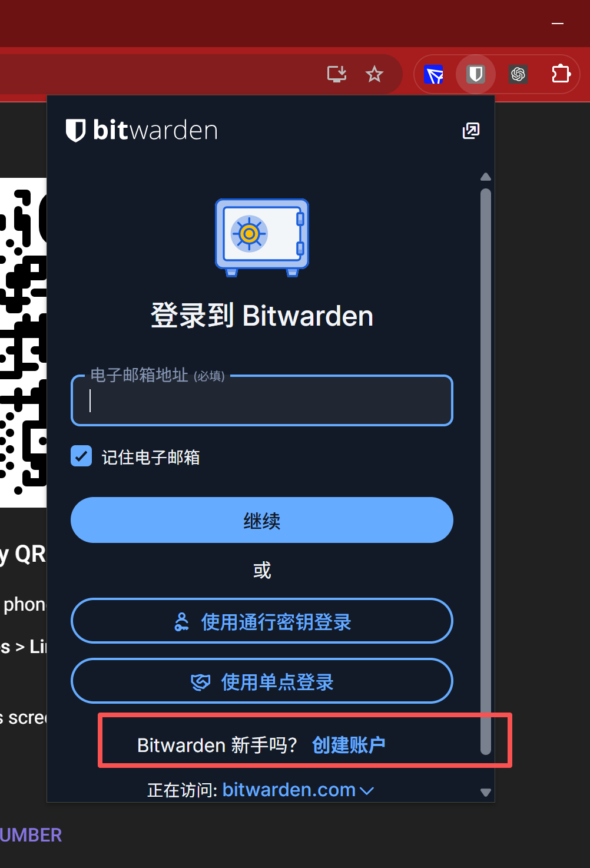Image resolution: width=590 pixels, height=868 pixels.
Task: Click 使用通行密钥登录 button
Action: point(262,621)
